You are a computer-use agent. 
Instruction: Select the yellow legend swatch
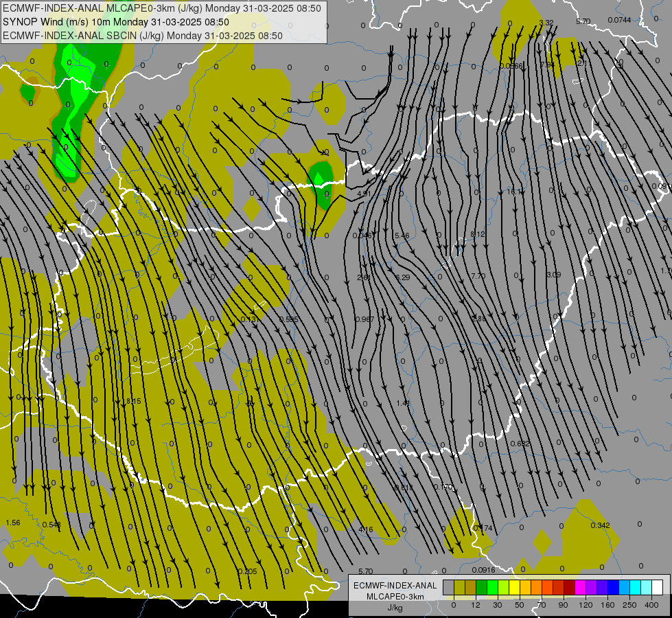(514, 587)
